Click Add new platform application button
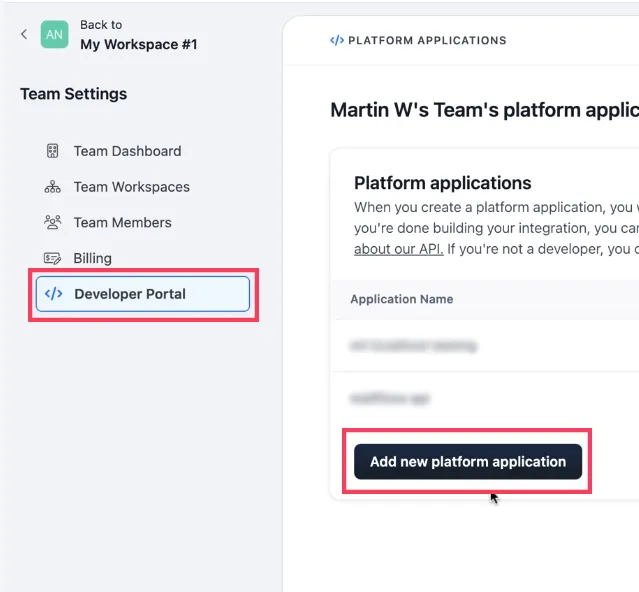Viewport: 639px width, 592px height. pos(468,462)
